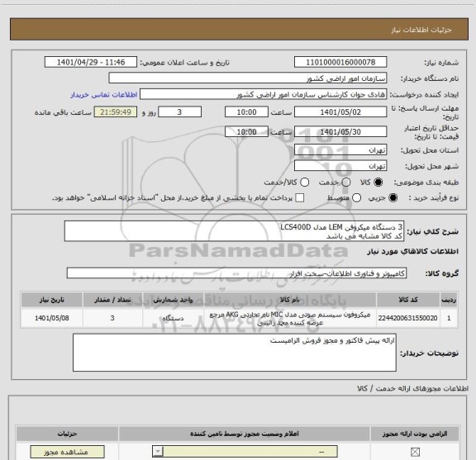
Task: Click the AKG microphone product name cell
Action: 289,318
